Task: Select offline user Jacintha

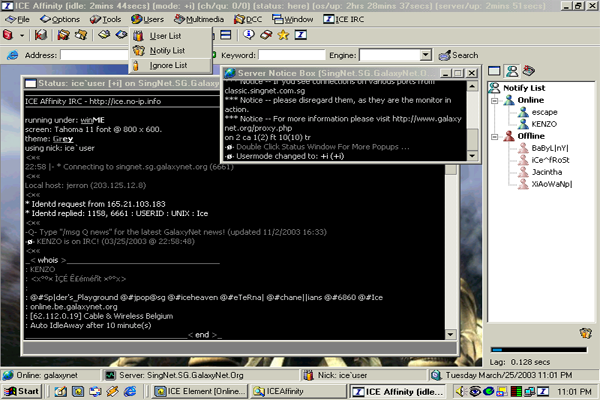Action: click(546, 172)
